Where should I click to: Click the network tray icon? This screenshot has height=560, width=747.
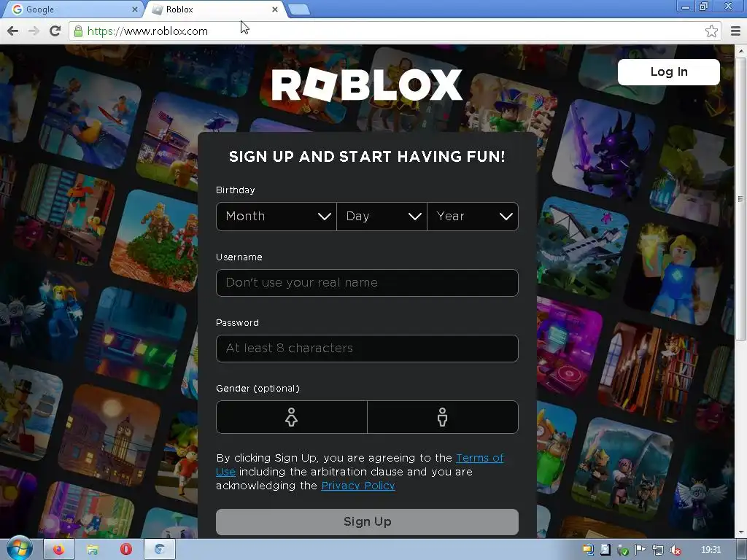point(658,550)
